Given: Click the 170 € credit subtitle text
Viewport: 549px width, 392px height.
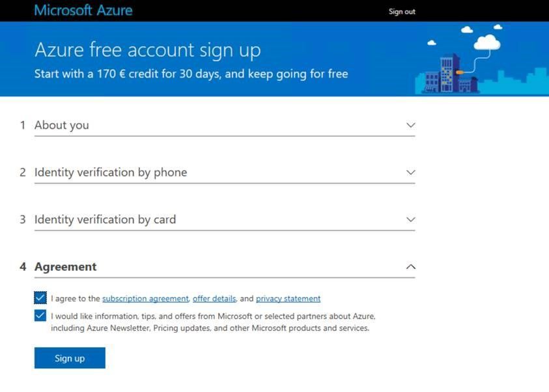Looking at the screenshot, I should coord(191,74).
